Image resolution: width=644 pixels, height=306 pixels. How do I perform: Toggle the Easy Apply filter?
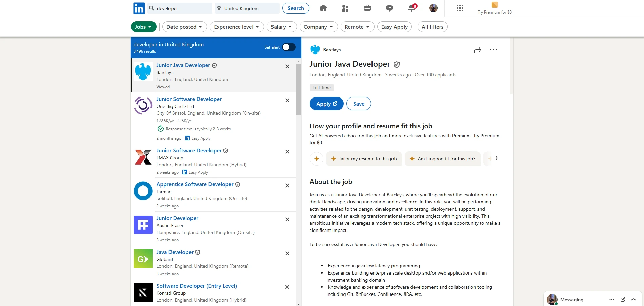[x=395, y=27]
